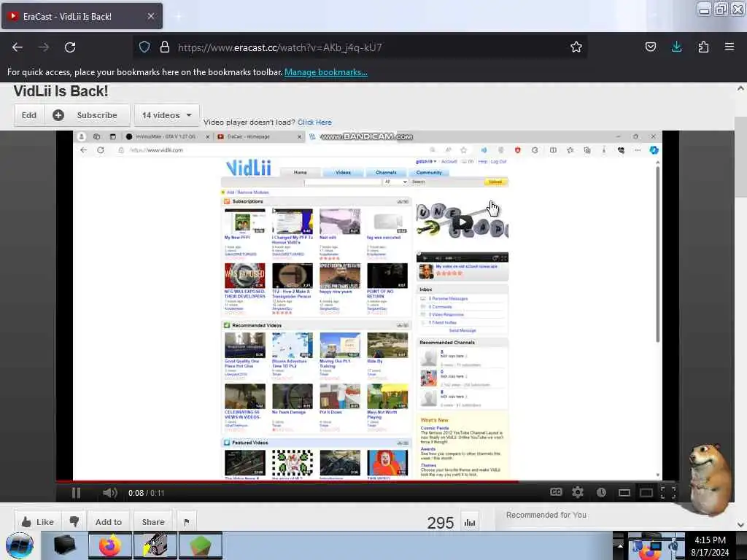Show hidden system tray icons
Screen dimensions: 747x560
(x=620, y=545)
